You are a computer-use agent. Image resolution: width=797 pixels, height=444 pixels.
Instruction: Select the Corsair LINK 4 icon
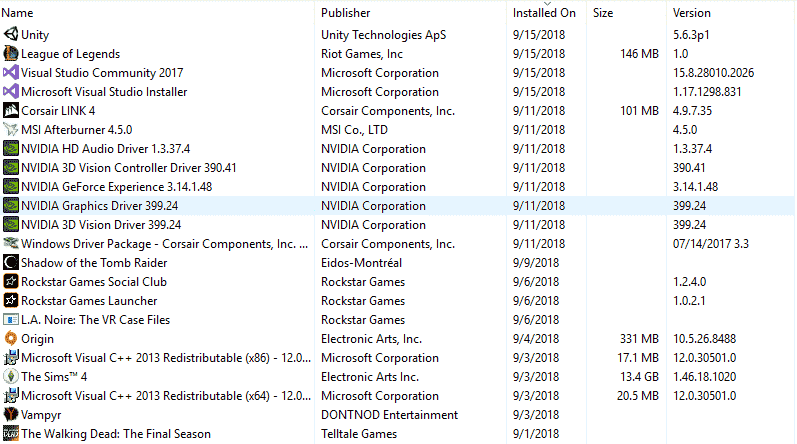[11, 110]
